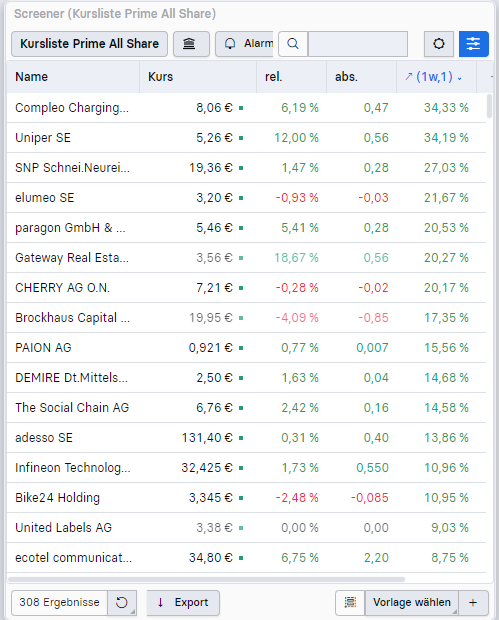499x620 pixels.
Task: Select the Uniper SE row
Action: (246, 138)
